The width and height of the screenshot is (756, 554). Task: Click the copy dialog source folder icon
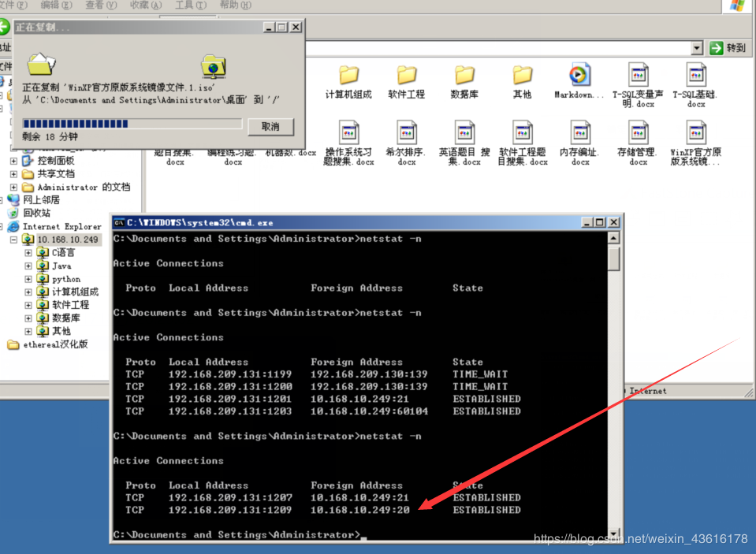(41, 64)
